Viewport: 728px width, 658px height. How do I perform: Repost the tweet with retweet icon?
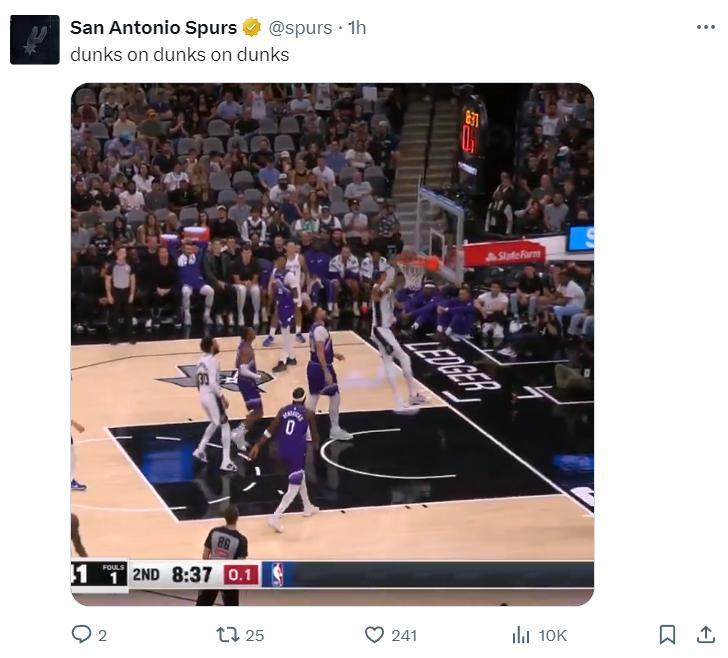click(x=227, y=634)
